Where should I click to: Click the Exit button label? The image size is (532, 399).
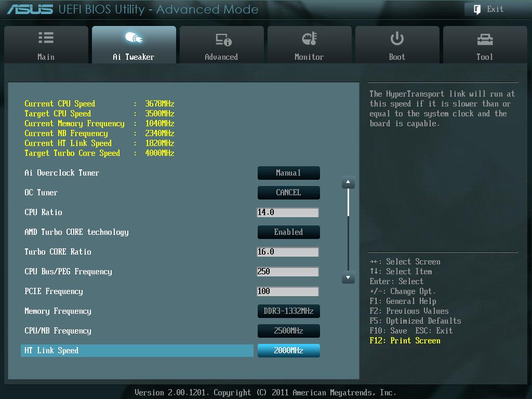tap(495, 9)
